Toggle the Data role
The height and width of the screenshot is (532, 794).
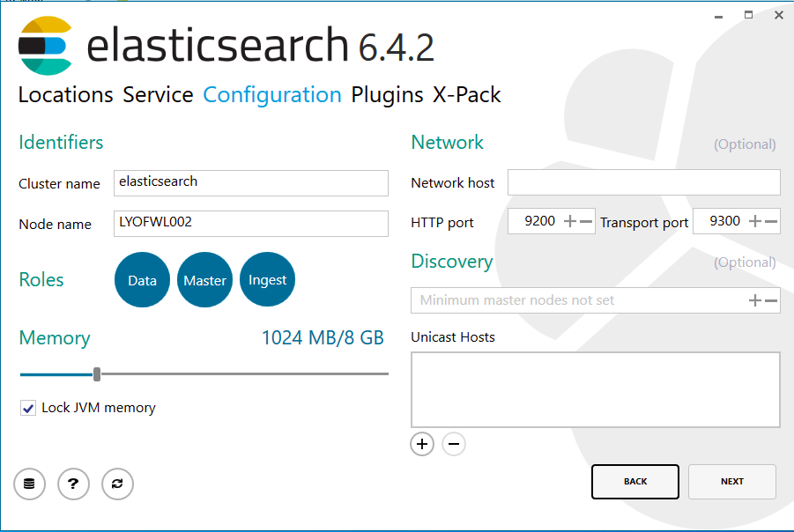(x=142, y=280)
